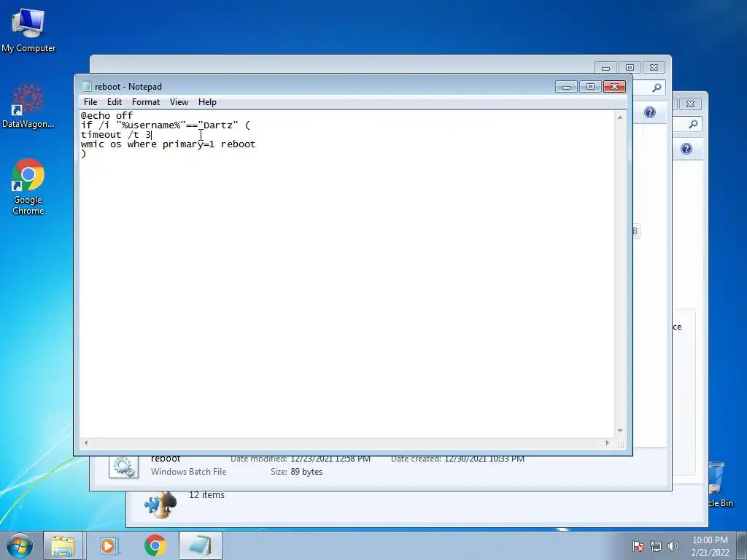747x560 pixels.
Task: Click the closing parenthesis line
Action: 83,154
